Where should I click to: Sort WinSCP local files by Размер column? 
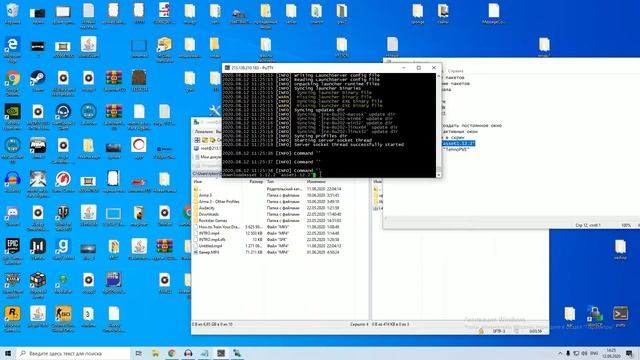click(256, 181)
